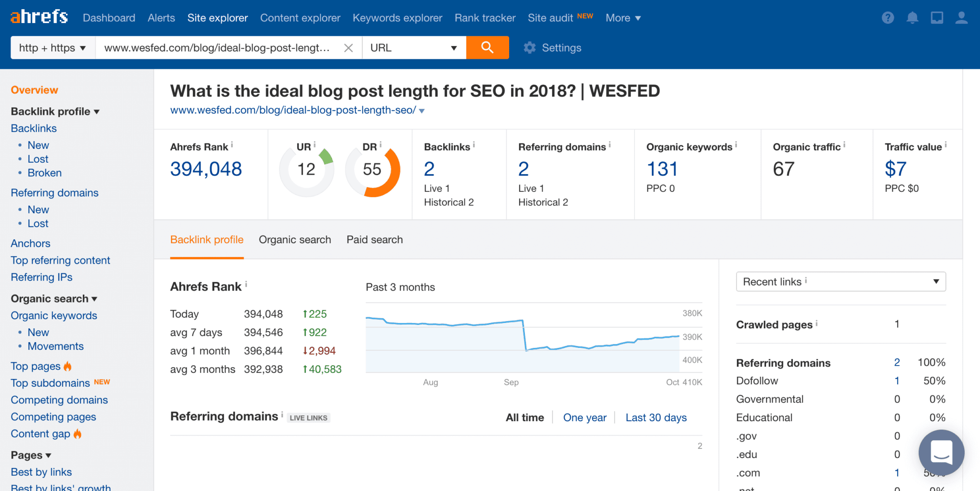Expand the More menu in top navigation
This screenshot has width=980, height=491.
(x=623, y=18)
